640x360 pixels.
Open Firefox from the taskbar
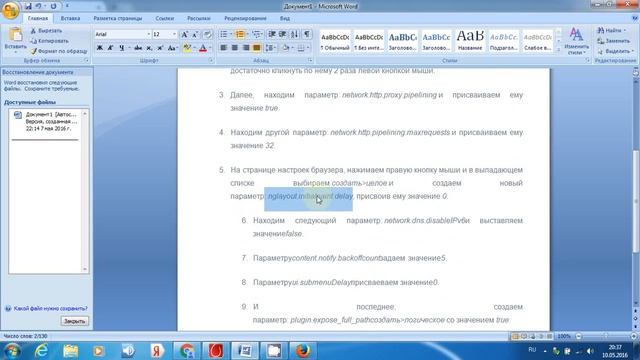(x=302, y=351)
